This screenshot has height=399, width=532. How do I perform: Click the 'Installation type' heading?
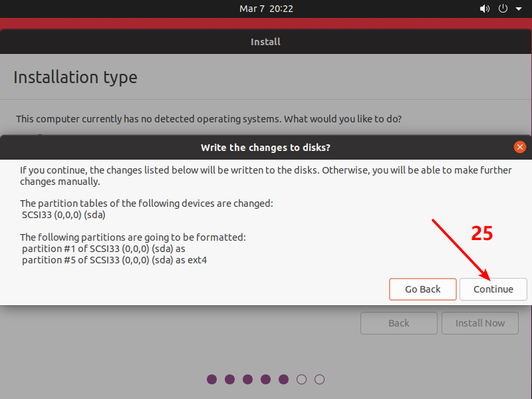(75, 77)
